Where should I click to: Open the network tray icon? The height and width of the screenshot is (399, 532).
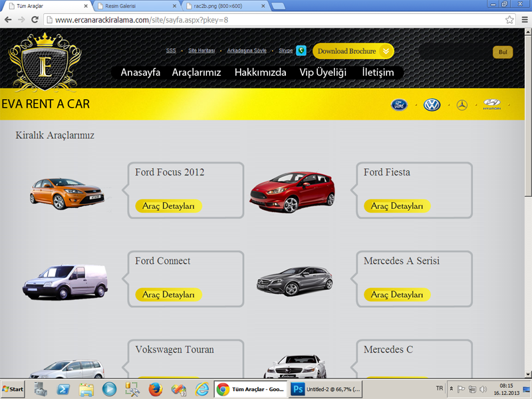pos(472,389)
